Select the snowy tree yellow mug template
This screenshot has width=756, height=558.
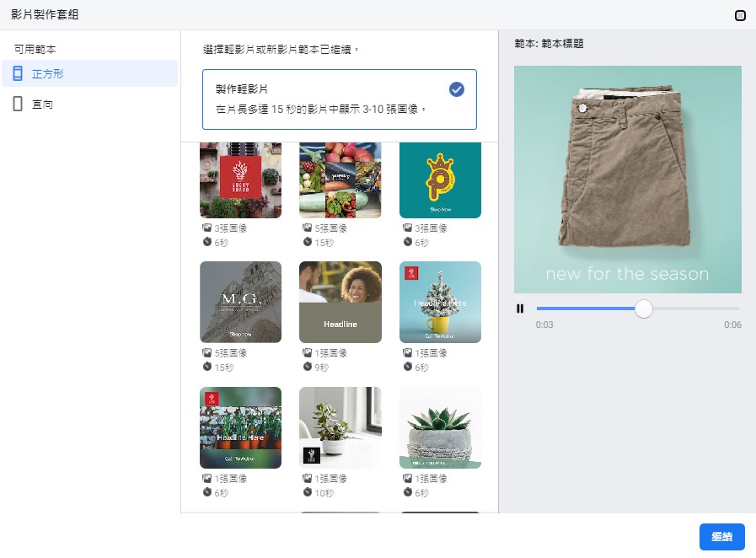(440, 302)
